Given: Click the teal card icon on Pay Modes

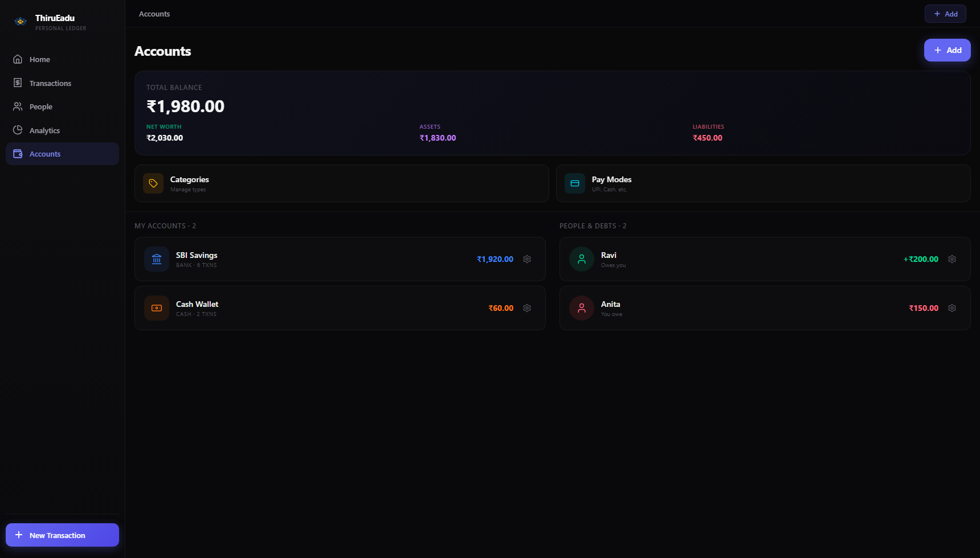Looking at the screenshot, I should click(x=575, y=183).
